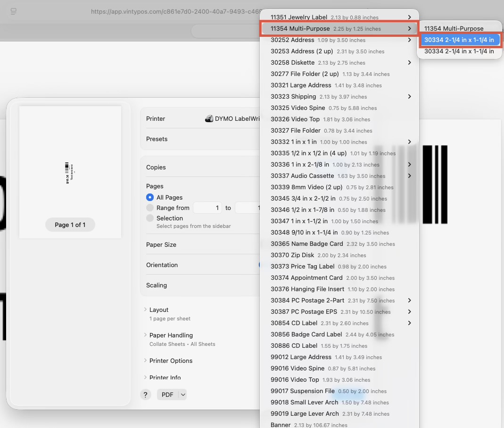This screenshot has width=504, height=428.
Task: Open submenu arrow for 30854 CD Label
Action: [409, 323]
